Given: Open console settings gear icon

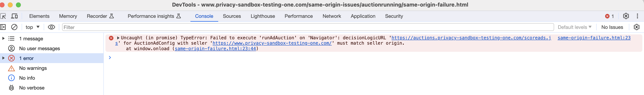Looking at the screenshot, I should (x=636, y=27).
